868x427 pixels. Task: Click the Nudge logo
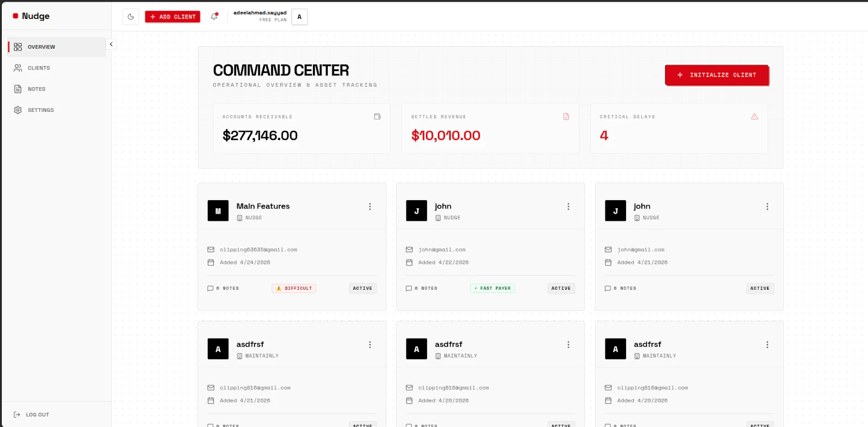coord(31,16)
